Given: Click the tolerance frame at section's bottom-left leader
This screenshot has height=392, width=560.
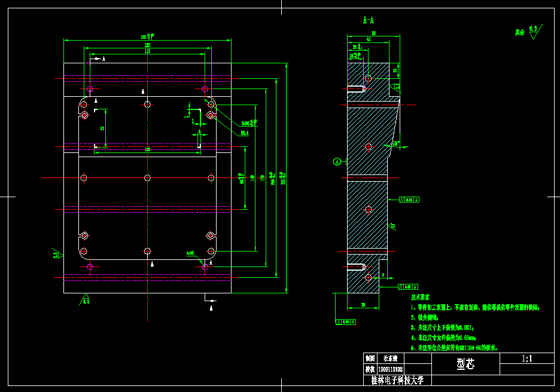Looking at the screenshot, I should point(346,322).
